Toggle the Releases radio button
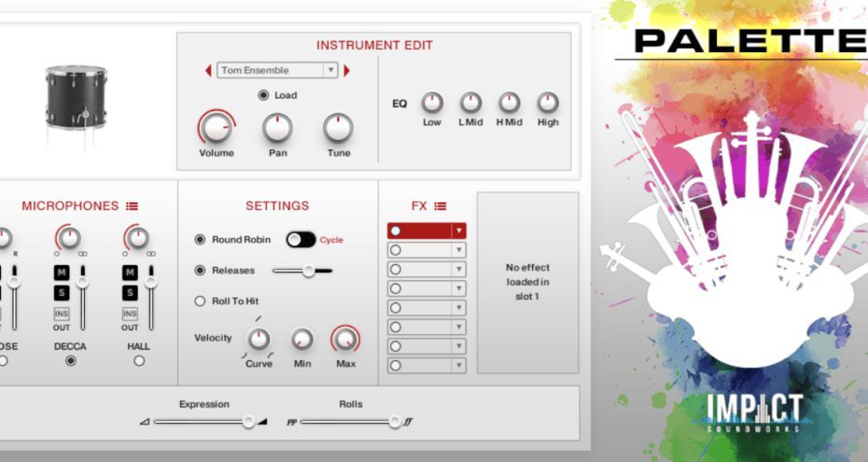 200,271
